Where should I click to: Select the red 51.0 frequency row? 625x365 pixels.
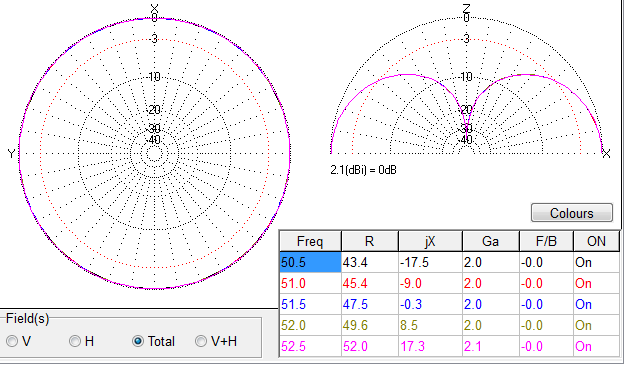450,283
